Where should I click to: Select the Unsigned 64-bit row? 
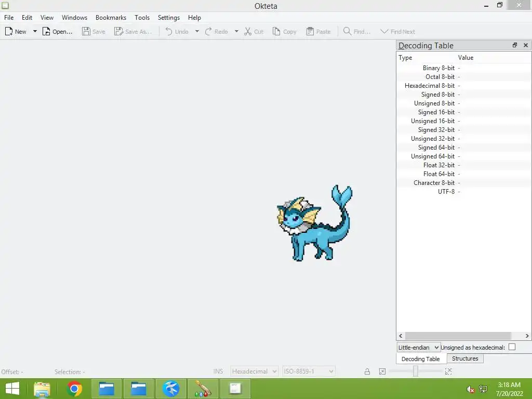(x=464, y=156)
